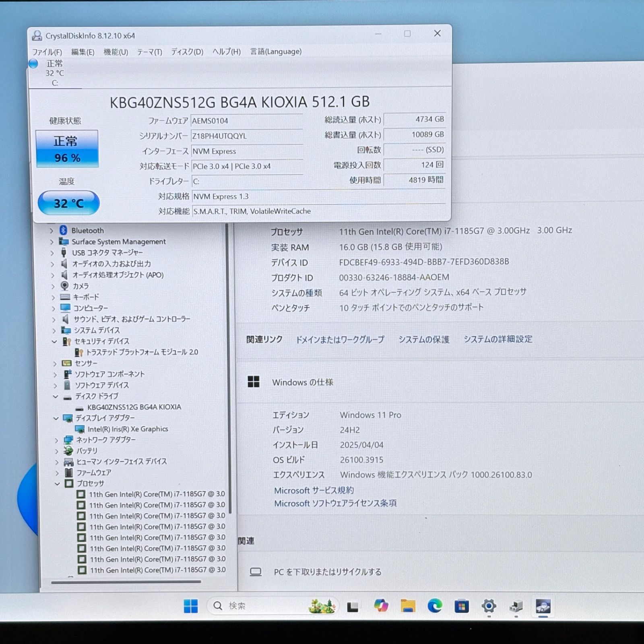
Task: Open ドメインまたはワークグループ link
Action: coord(340,340)
